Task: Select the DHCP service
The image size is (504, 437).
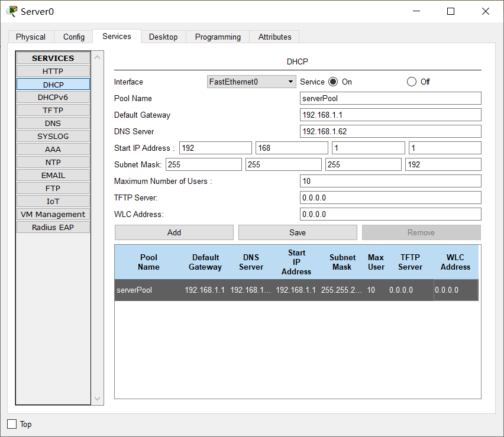Action: point(53,85)
